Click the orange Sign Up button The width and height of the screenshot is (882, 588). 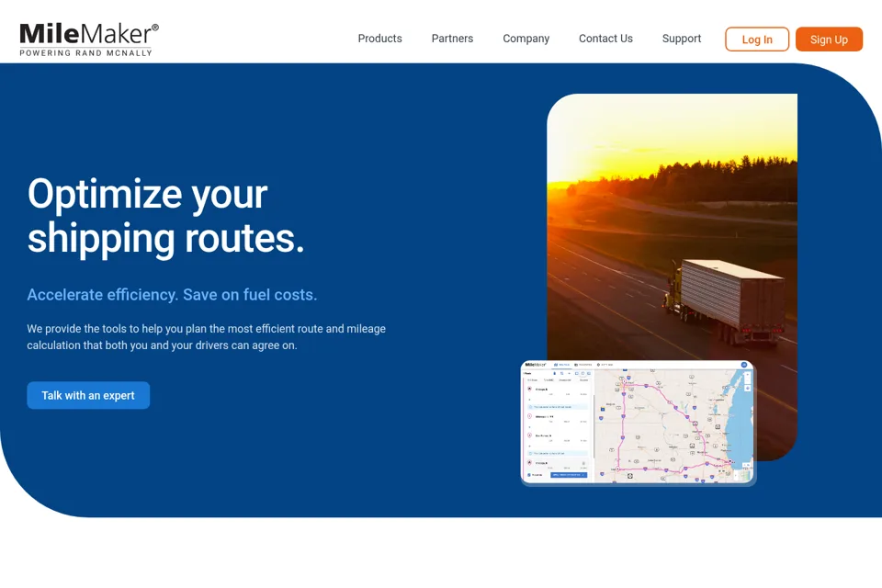(829, 40)
